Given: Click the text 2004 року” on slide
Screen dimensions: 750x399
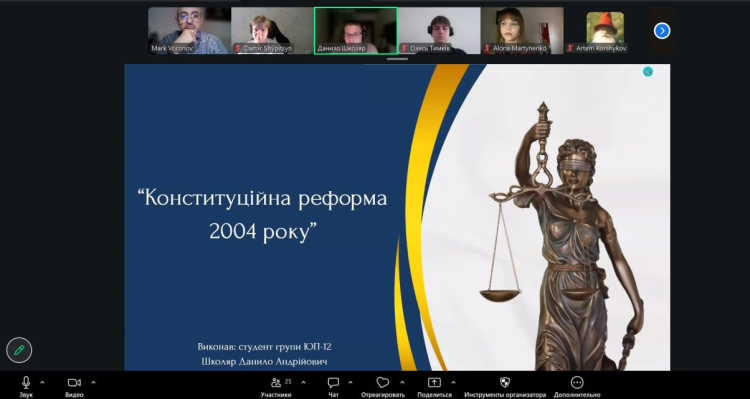Looking at the screenshot, I should (264, 232).
